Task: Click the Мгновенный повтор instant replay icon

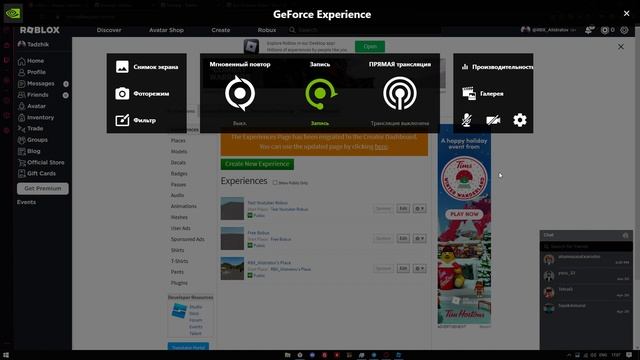Action: coord(240,93)
